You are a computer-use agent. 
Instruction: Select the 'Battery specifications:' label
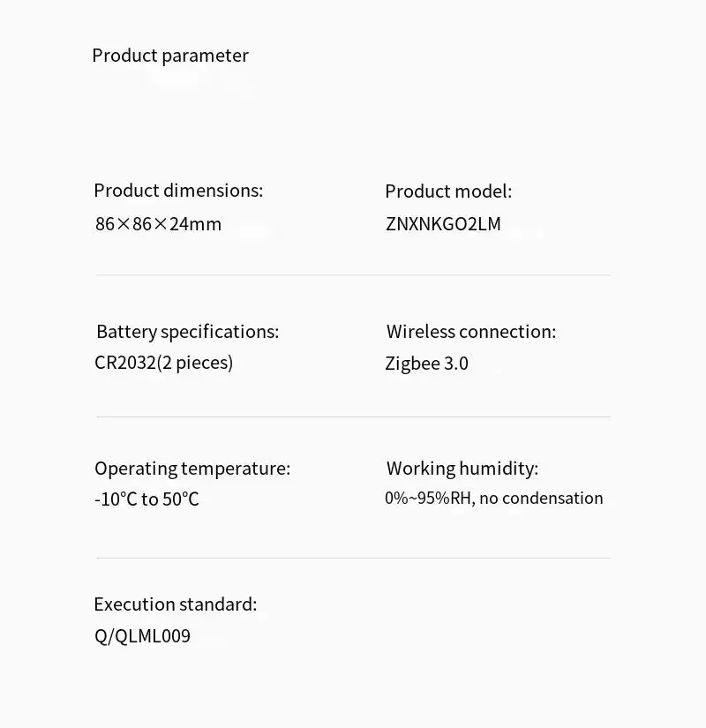click(x=187, y=332)
